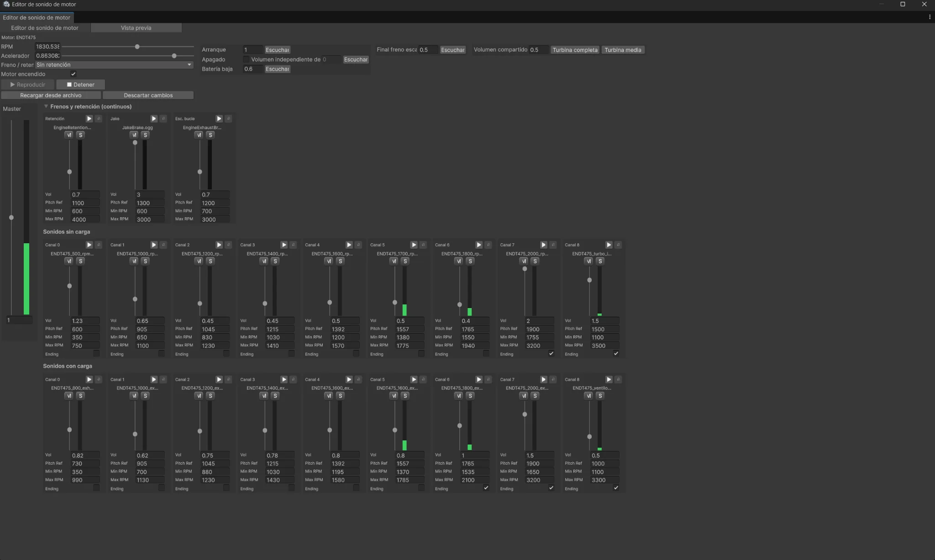Click Recargar desde archivo
Viewport: 935px width, 560px height.
pos(51,95)
